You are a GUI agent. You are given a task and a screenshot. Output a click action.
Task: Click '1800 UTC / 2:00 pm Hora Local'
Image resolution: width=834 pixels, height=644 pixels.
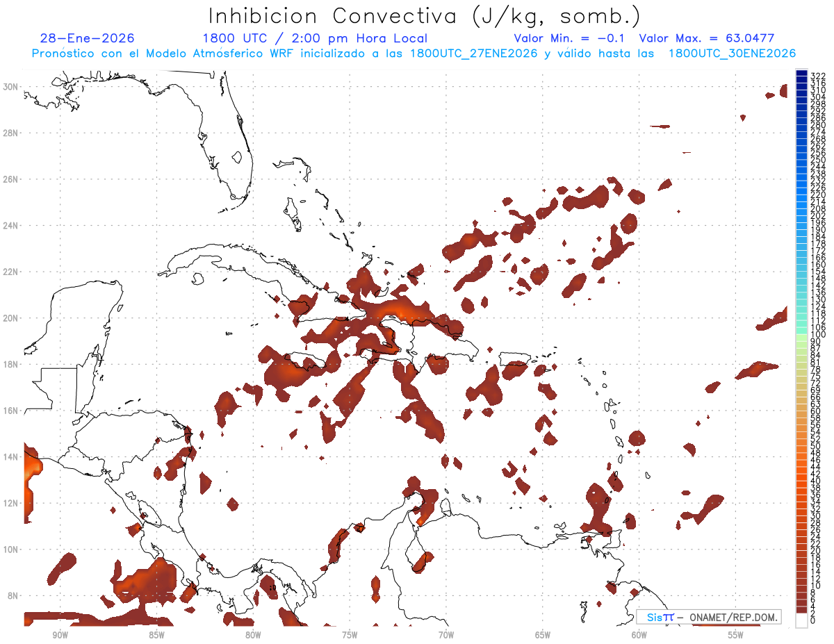point(315,38)
